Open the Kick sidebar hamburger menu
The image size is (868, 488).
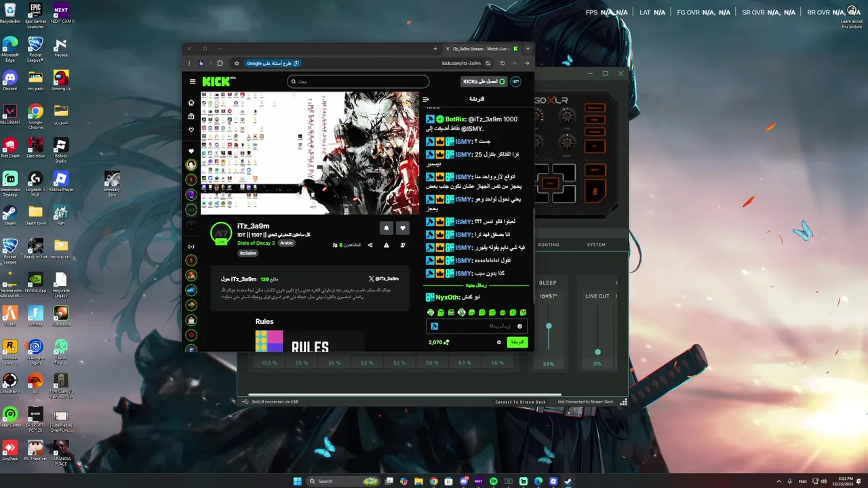(x=193, y=81)
